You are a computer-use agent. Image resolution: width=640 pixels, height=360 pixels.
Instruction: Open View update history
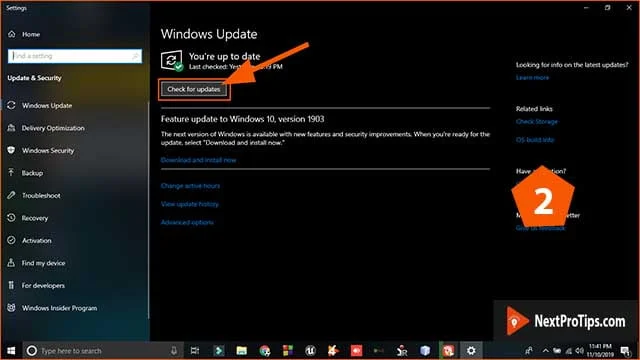(190, 204)
